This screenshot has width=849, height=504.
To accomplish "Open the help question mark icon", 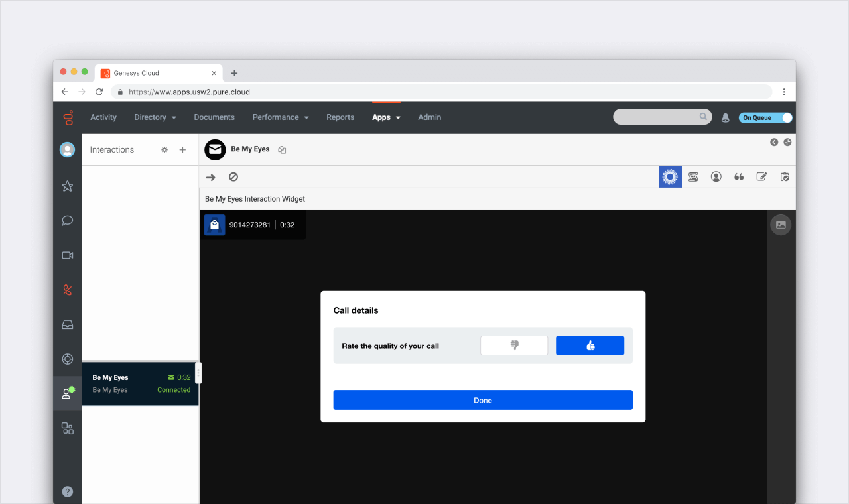I will tap(68, 491).
